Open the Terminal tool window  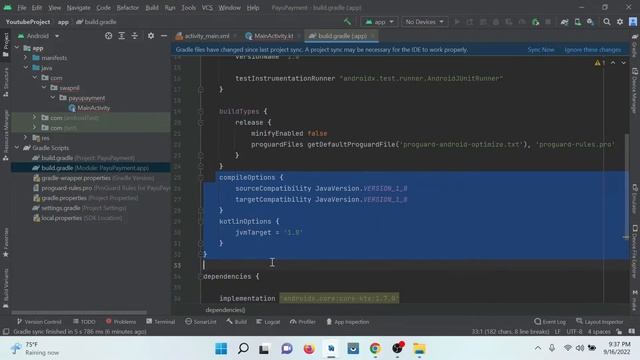(160, 322)
